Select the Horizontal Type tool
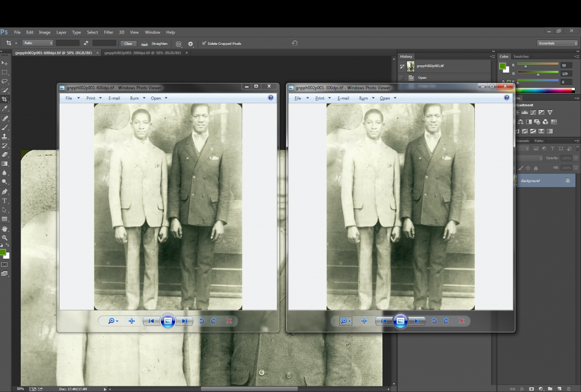 pyautogui.click(x=5, y=200)
